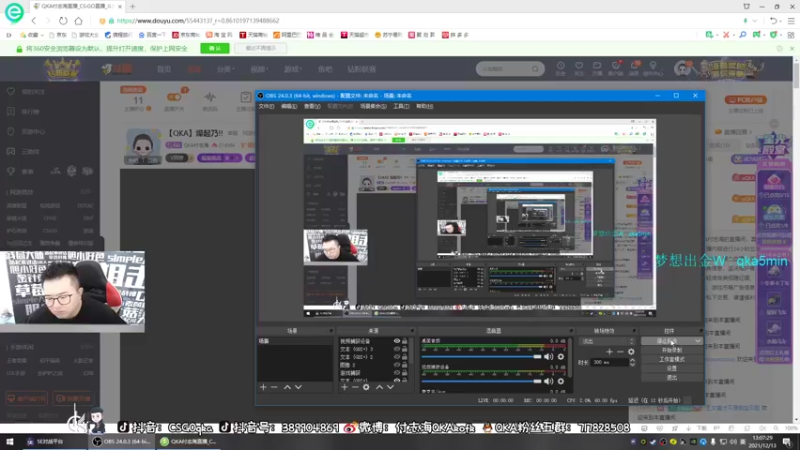This screenshot has width=800, height=450.
Task: Lock the 视频捕获设备 source
Action: point(405,341)
